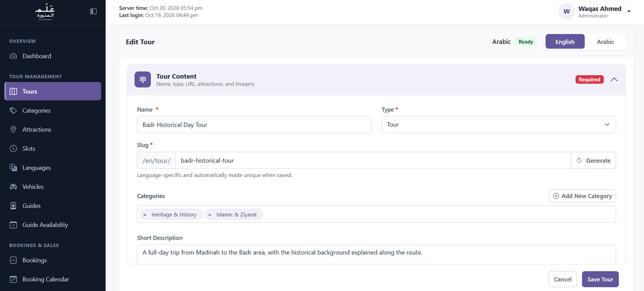Click the Save Tour button
The height and width of the screenshot is (291, 644).
tap(600, 279)
